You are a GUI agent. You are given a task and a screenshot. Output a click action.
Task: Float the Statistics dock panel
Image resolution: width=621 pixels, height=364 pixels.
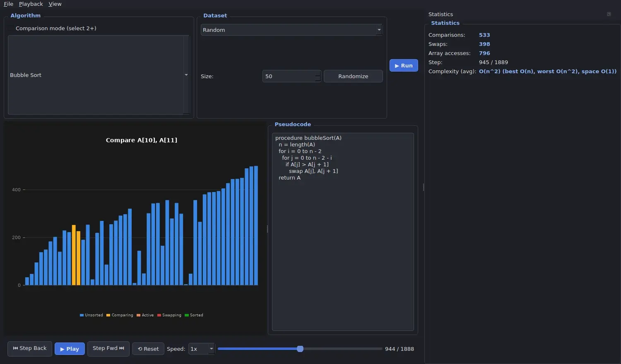tap(609, 14)
